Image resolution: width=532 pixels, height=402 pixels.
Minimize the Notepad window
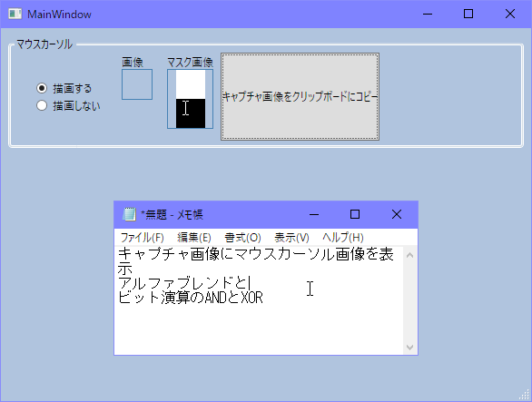[314, 214]
